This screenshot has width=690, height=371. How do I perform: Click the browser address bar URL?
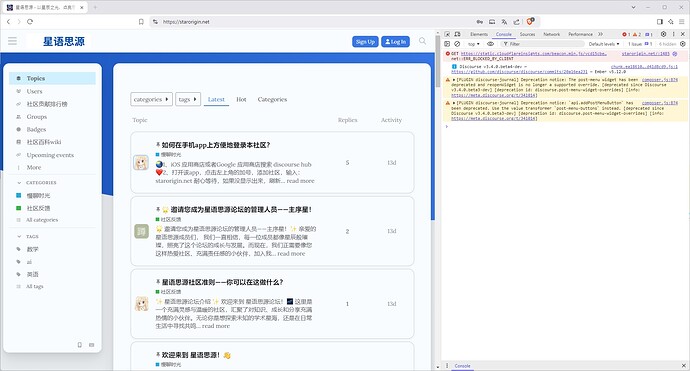pos(186,22)
